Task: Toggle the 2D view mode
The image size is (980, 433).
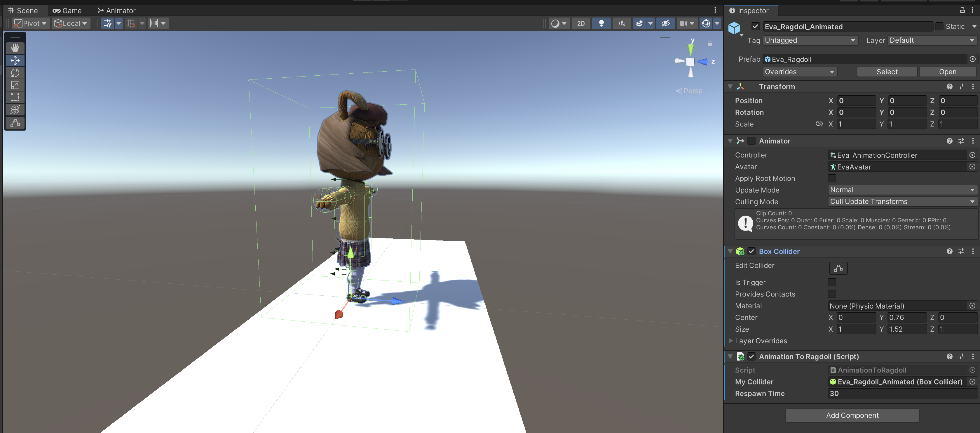Action: click(580, 24)
